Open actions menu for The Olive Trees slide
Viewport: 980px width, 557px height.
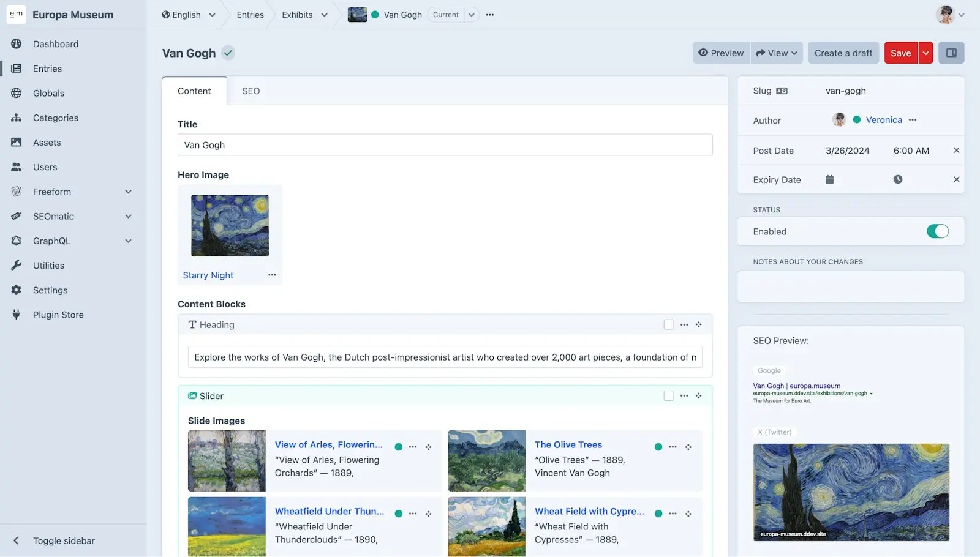(x=673, y=447)
